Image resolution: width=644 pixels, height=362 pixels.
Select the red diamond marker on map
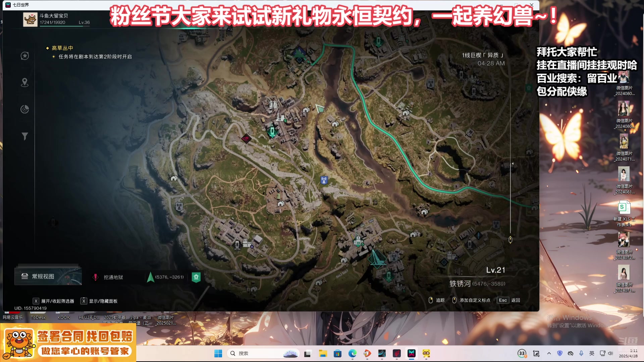click(x=246, y=138)
